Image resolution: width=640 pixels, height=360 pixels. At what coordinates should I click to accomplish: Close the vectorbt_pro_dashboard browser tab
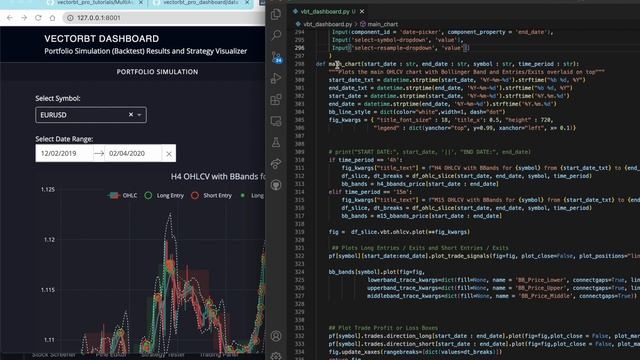tap(247, 2)
